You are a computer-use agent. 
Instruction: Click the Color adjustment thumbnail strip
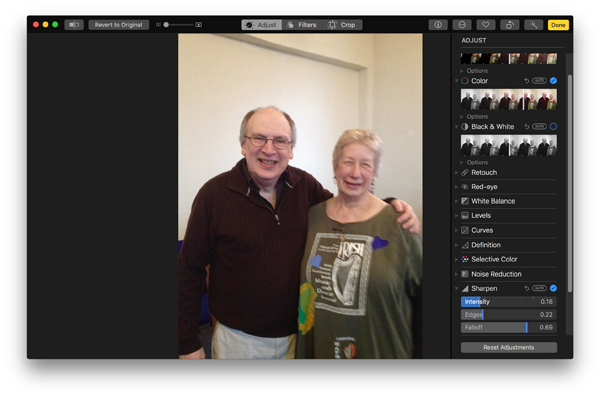(509, 100)
